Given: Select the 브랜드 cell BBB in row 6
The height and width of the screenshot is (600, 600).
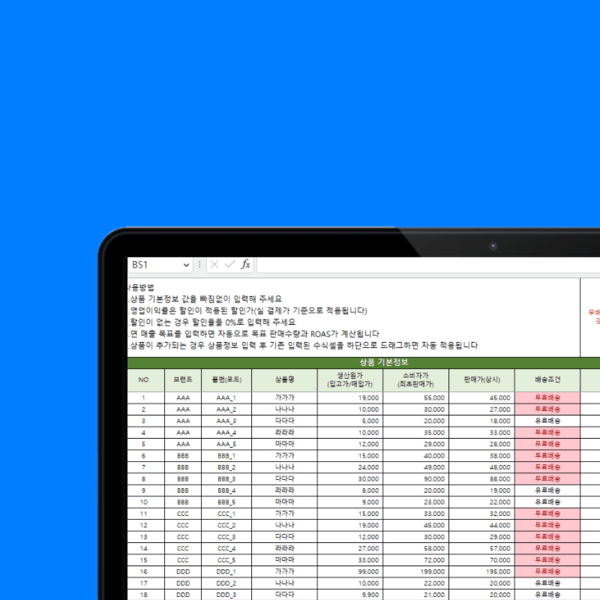Looking at the screenshot, I should 183,456.
